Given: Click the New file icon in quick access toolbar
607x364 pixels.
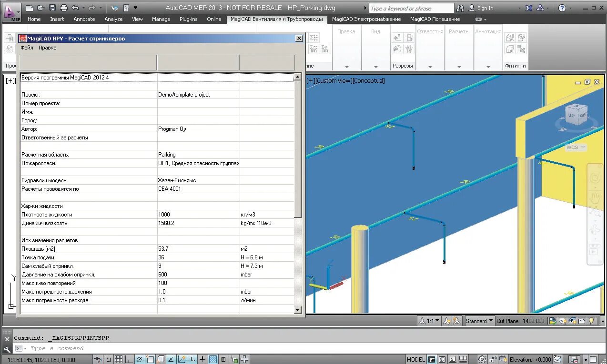Looking at the screenshot, I should click(30, 8).
